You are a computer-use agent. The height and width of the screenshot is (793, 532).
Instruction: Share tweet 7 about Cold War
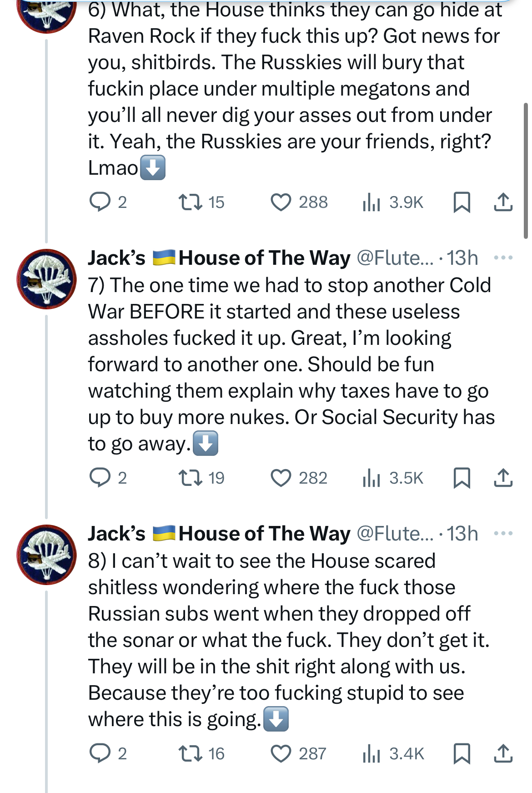(503, 478)
